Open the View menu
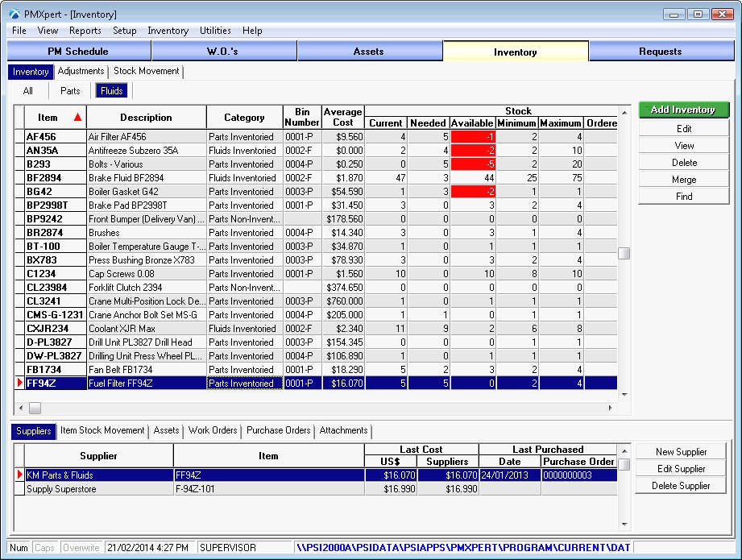 tap(48, 31)
